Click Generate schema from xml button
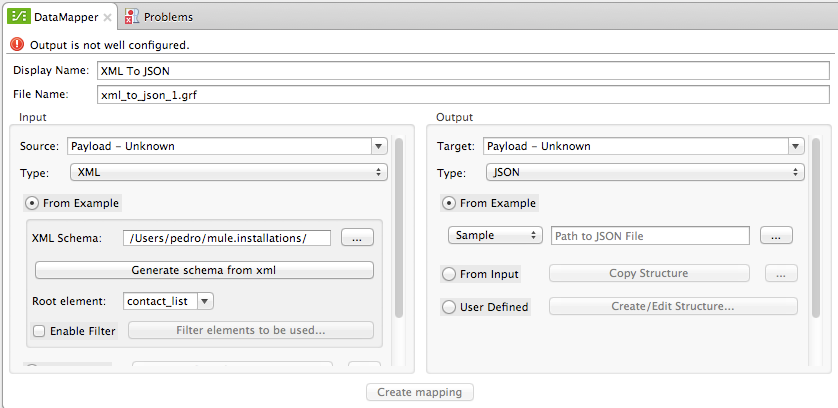The height and width of the screenshot is (408, 838). (204, 270)
